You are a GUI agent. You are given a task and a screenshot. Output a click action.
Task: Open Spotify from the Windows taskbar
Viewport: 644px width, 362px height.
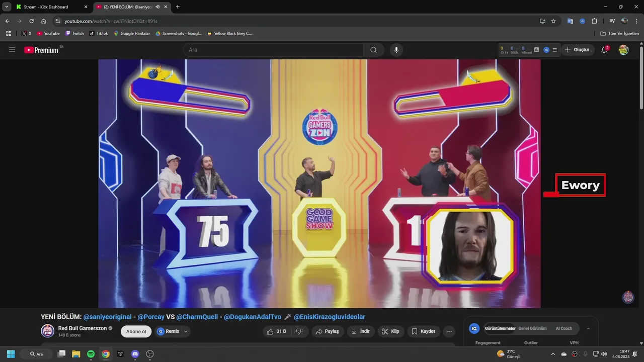pyautogui.click(x=91, y=354)
